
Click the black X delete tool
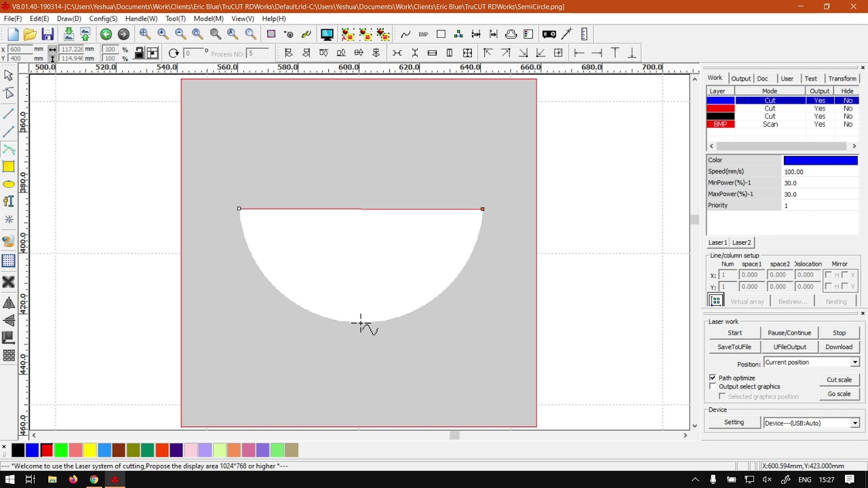pyautogui.click(x=9, y=282)
